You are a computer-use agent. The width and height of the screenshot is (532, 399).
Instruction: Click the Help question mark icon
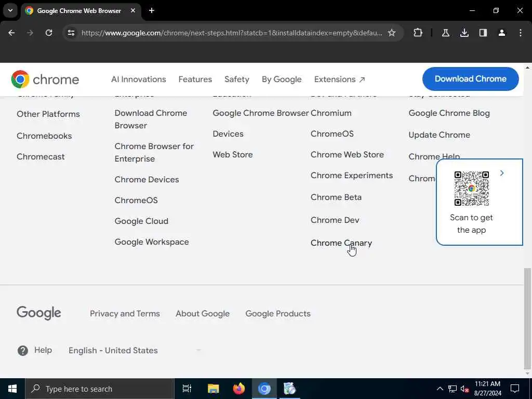click(x=23, y=351)
